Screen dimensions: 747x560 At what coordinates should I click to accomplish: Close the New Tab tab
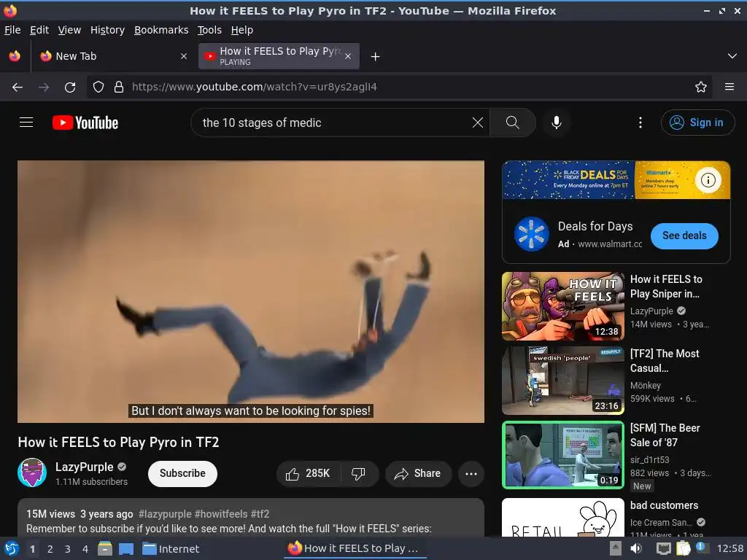(x=183, y=56)
